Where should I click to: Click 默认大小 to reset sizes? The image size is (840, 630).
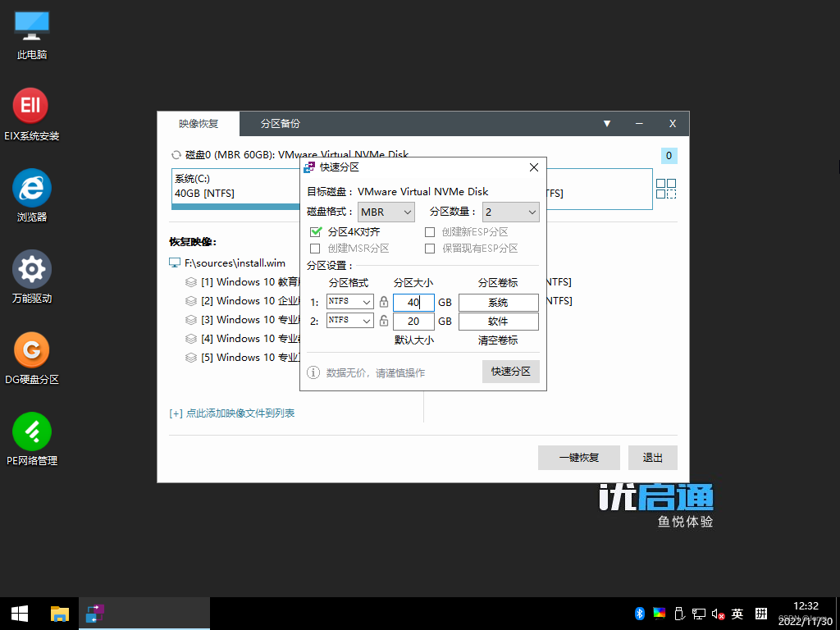click(x=413, y=340)
